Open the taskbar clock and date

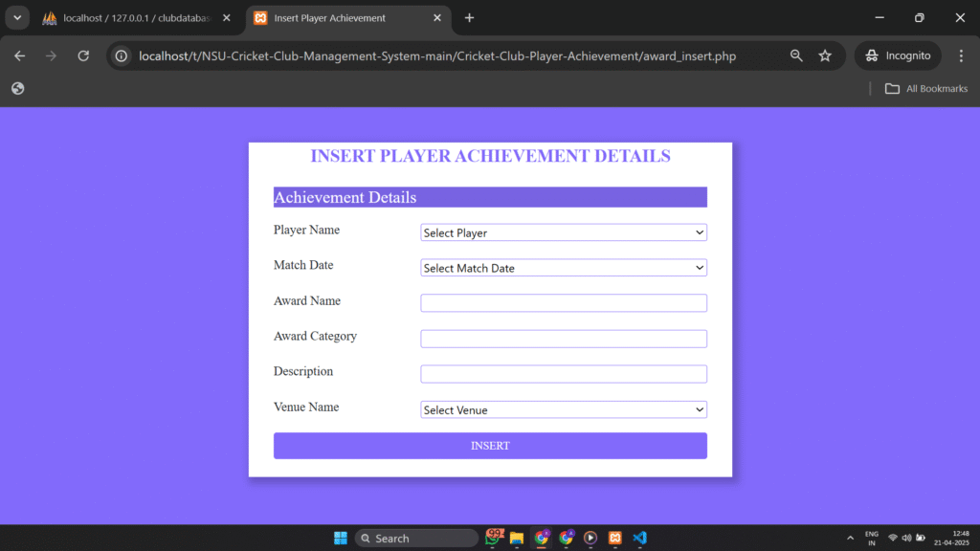951,538
